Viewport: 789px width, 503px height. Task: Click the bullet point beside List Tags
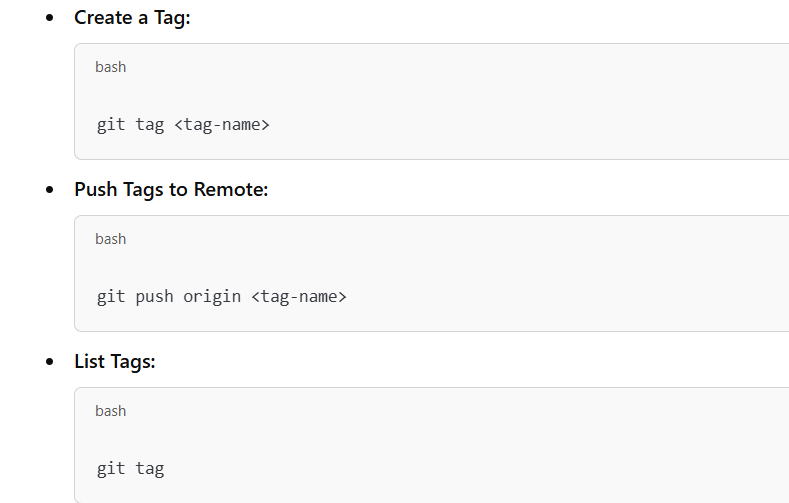point(50,362)
